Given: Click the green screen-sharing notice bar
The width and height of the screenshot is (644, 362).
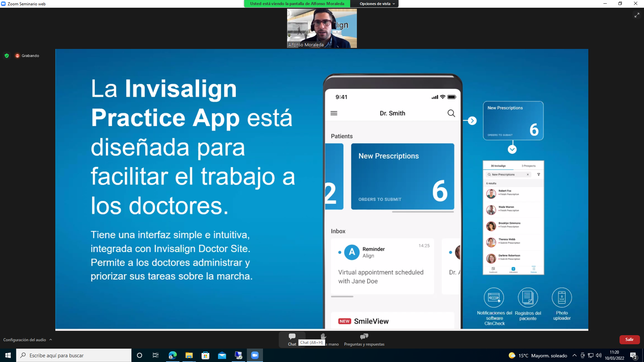Looking at the screenshot, I should [297, 4].
